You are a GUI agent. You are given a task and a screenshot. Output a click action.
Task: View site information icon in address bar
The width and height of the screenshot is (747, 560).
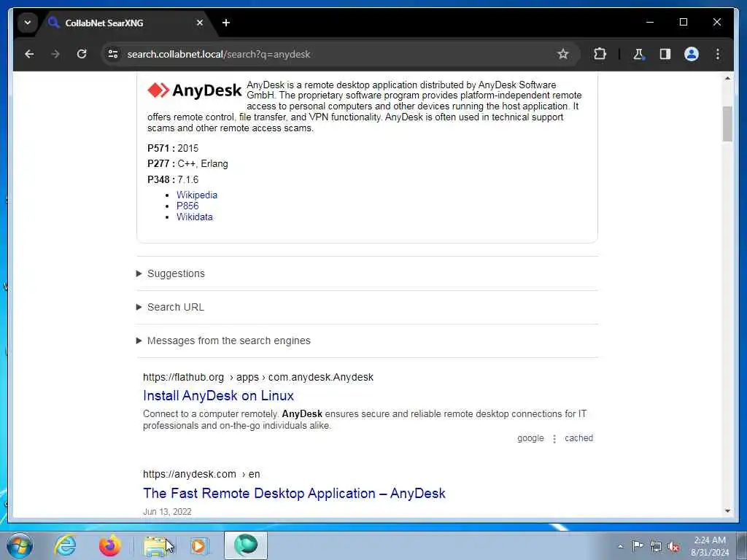coord(113,54)
